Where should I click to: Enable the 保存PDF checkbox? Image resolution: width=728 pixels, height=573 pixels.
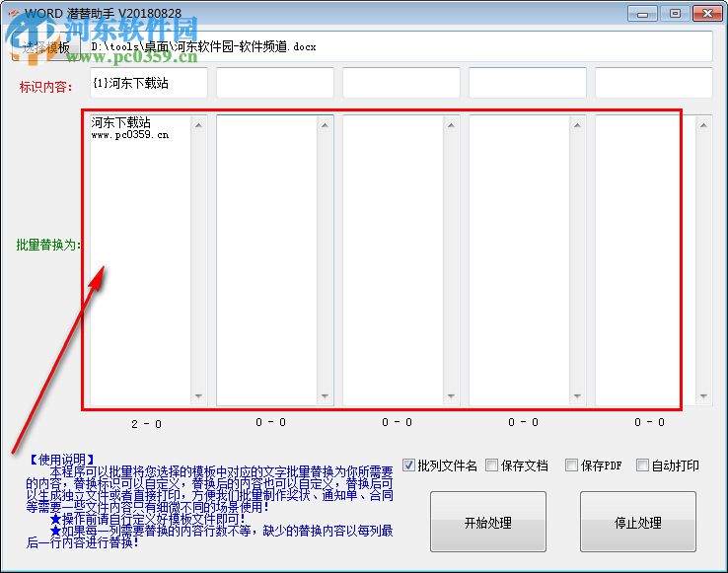pyautogui.click(x=571, y=465)
